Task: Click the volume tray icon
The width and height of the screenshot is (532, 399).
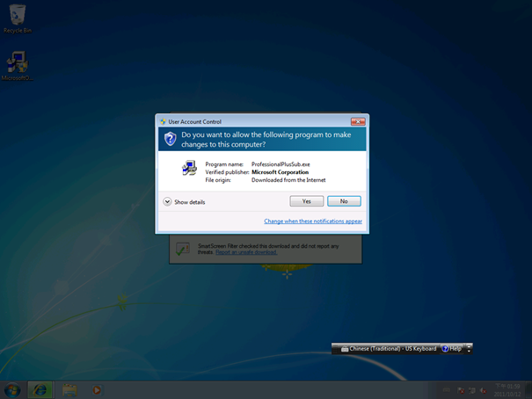Action: click(x=483, y=391)
